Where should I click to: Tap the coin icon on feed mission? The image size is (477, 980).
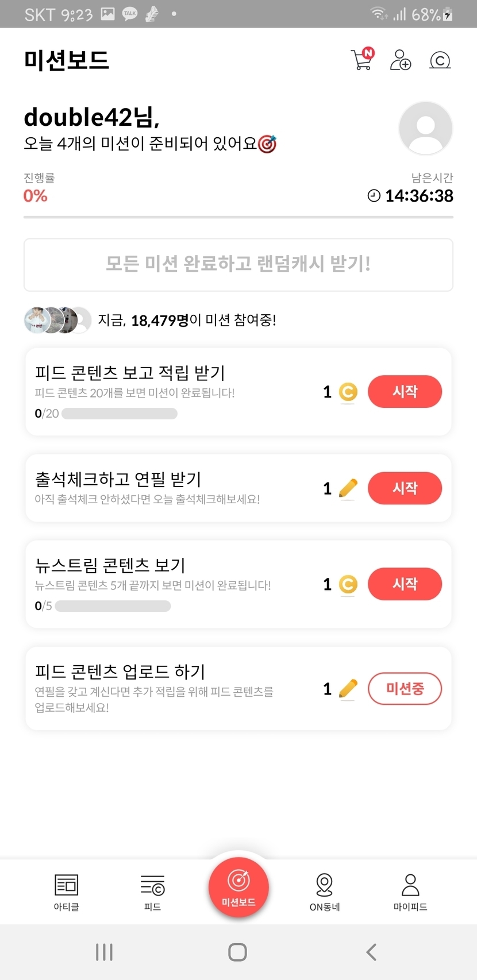[x=348, y=392]
